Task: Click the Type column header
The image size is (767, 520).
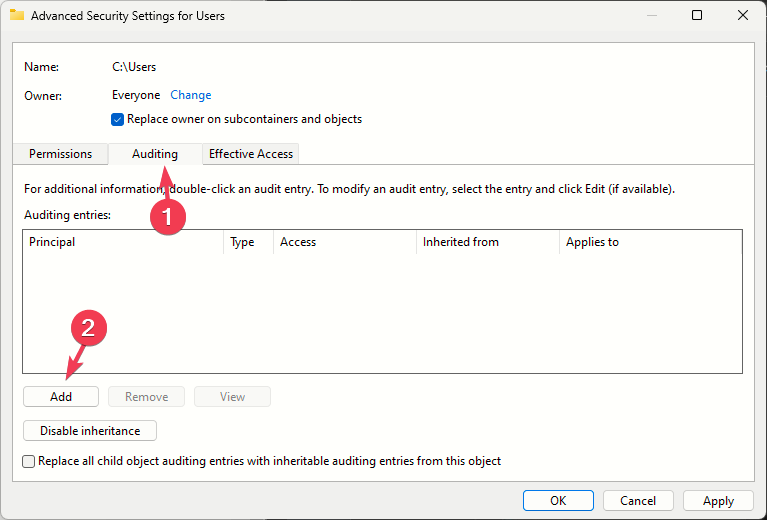Action: [247, 242]
